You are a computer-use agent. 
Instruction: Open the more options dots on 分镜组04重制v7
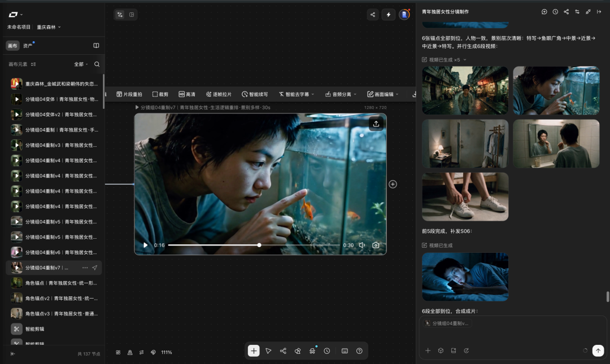pyautogui.click(x=85, y=267)
